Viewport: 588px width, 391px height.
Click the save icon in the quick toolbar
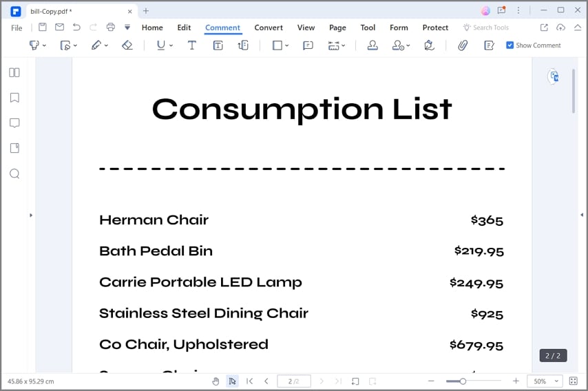coord(43,27)
